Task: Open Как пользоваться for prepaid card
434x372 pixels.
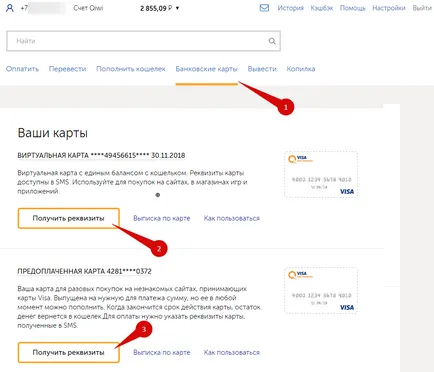Action: [232, 352]
